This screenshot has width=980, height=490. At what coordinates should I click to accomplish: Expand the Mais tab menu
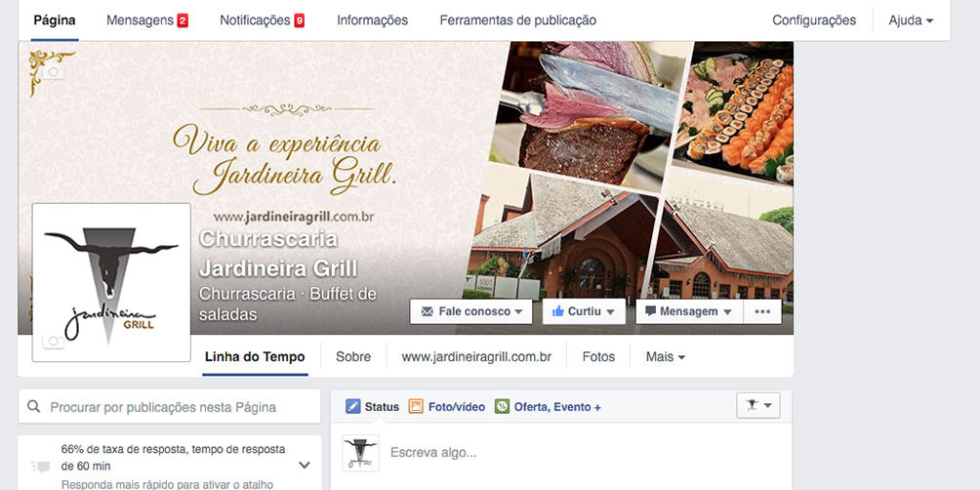(665, 357)
